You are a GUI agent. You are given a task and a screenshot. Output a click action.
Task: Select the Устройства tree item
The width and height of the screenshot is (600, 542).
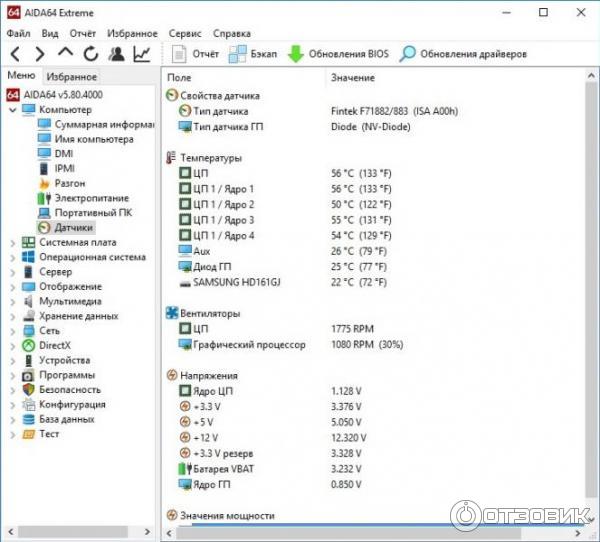click(x=57, y=361)
